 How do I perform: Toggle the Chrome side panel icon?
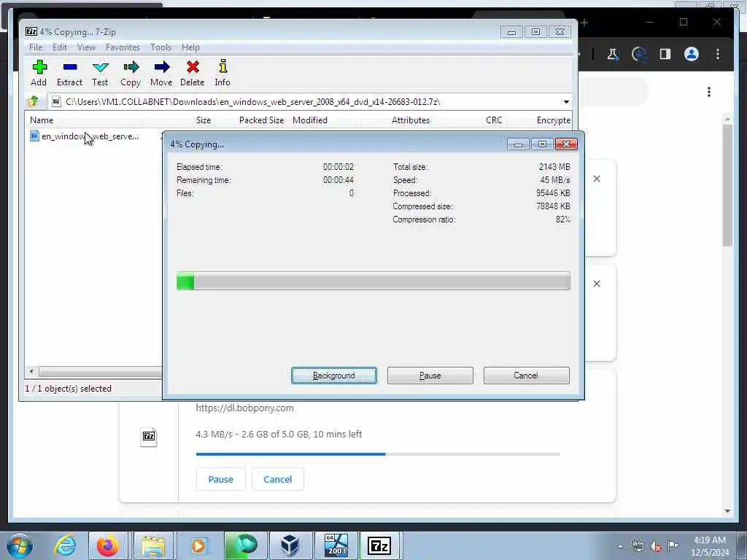(x=665, y=54)
